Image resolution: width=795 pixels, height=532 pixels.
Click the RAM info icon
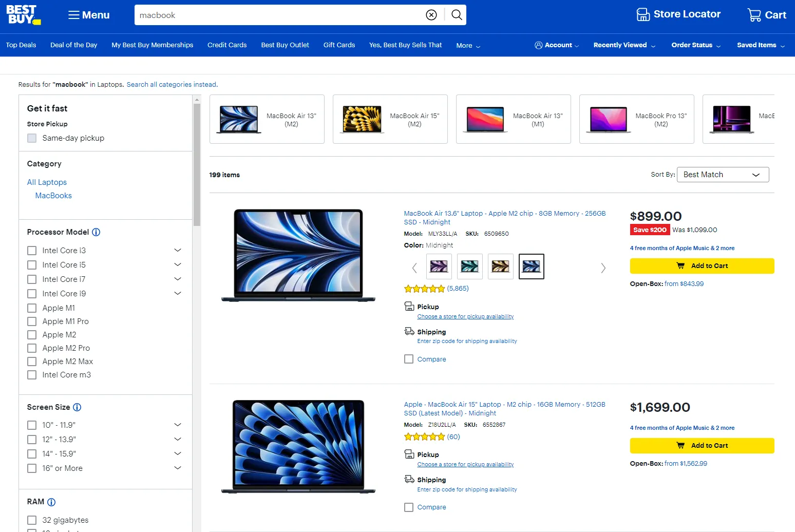51,502
